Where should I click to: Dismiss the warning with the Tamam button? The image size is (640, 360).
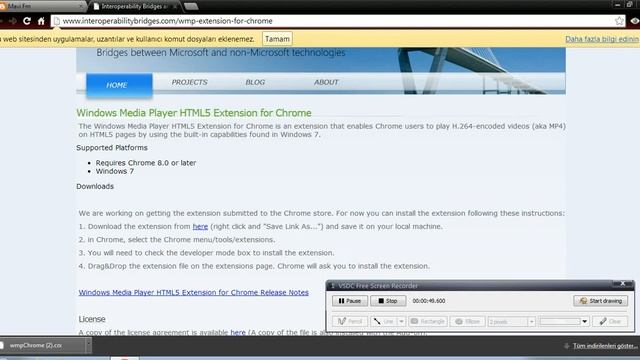[x=277, y=39]
